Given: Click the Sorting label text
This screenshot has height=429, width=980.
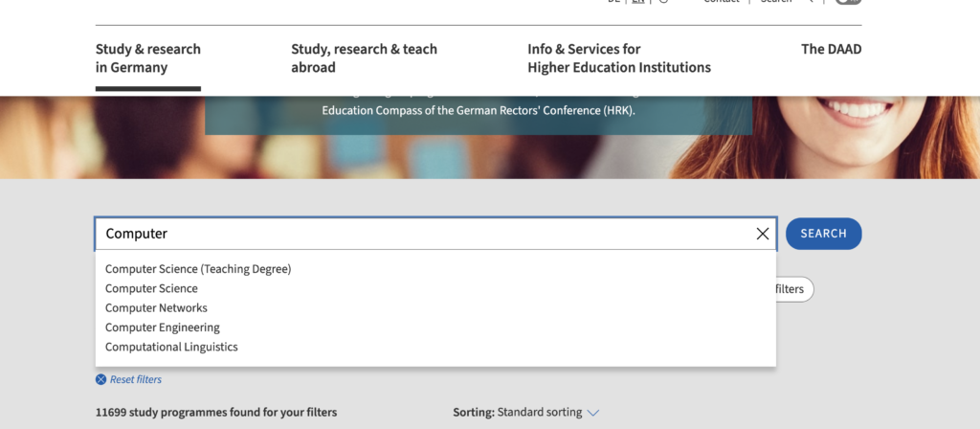Looking at the screenshot, I should [x=474, y=412].
